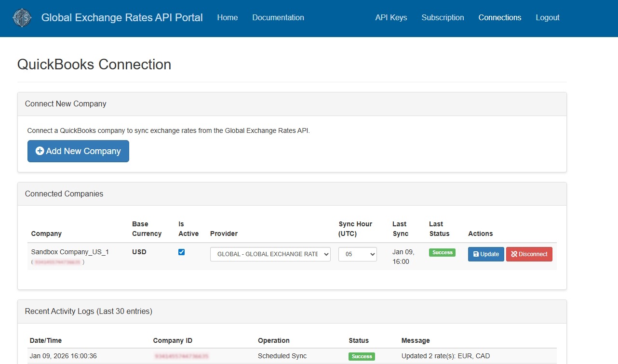Image resolution: width=618 pixels, height=364 pixels.
Task: Uncheck the Is Active checkbox
Action: tap(182, 252)
